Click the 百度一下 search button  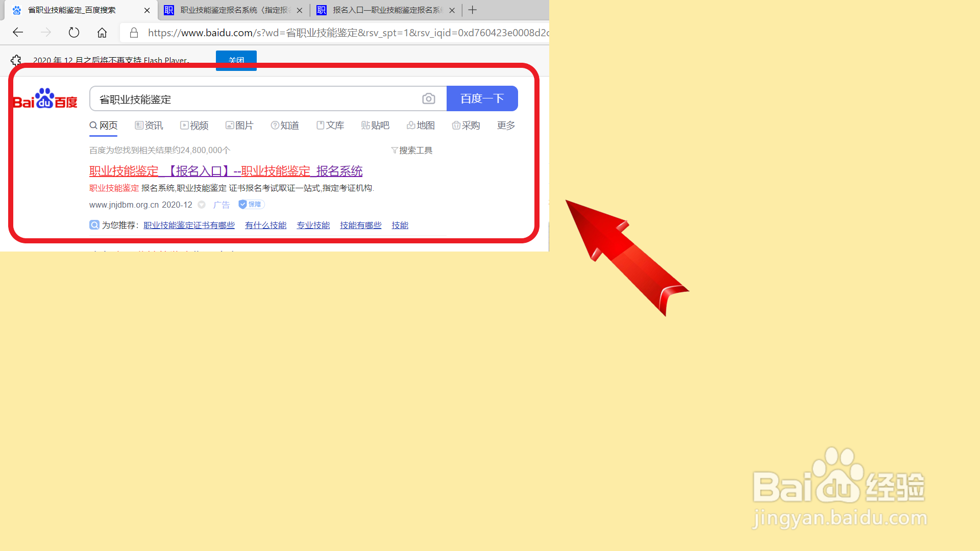482,98
